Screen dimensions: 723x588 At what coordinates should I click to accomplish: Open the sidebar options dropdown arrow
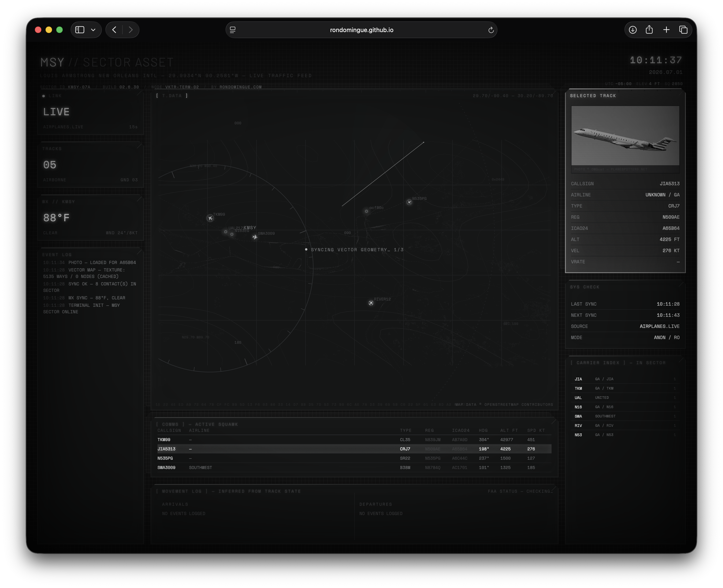93,30
